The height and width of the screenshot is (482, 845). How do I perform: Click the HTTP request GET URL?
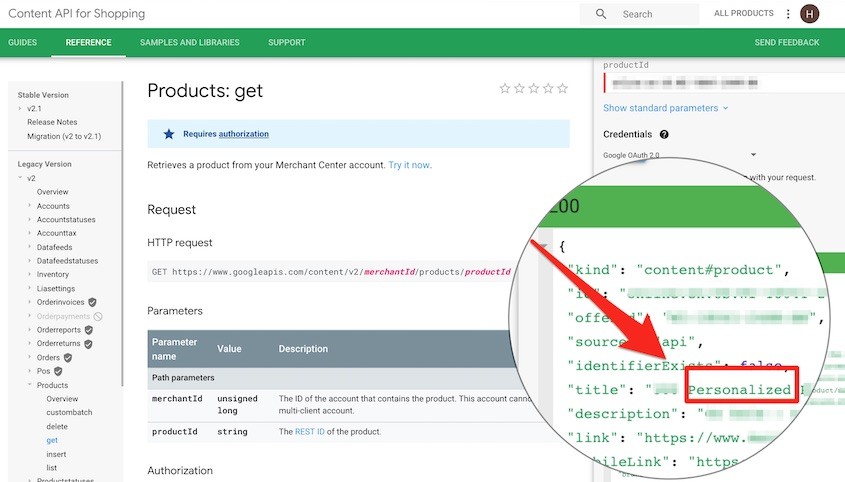331,272
